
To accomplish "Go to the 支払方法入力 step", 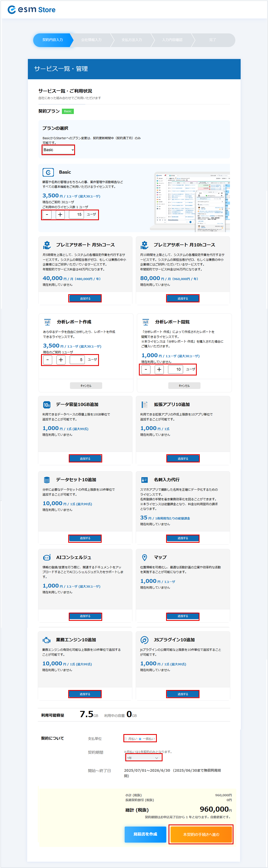I will (132, 40).
